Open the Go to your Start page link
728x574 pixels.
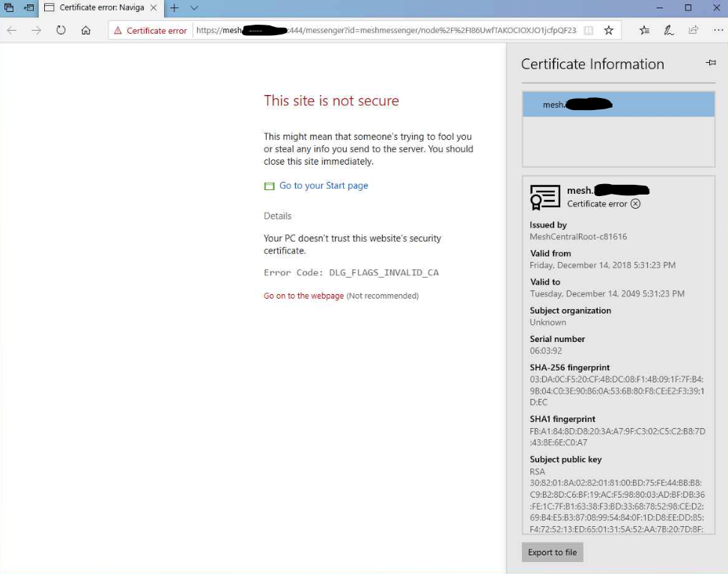click(x=324, y=185)
